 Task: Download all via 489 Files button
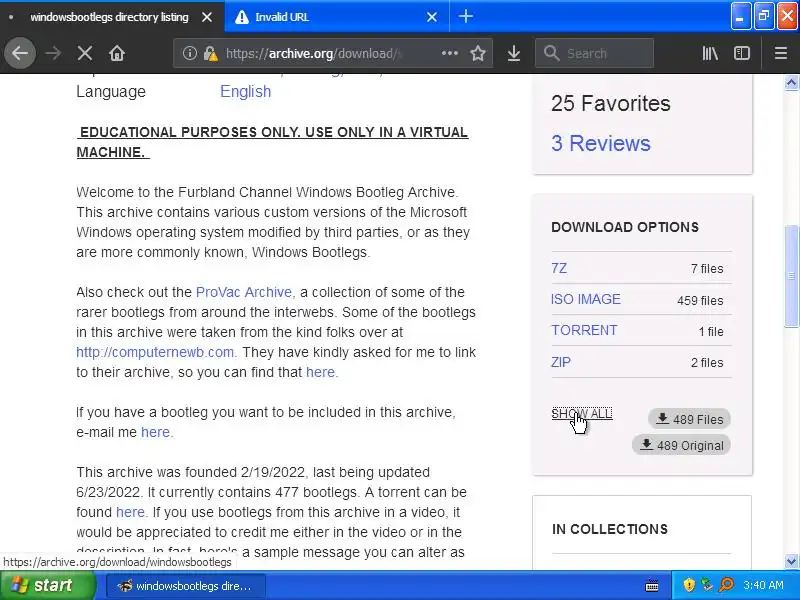[x=689, y=419]
